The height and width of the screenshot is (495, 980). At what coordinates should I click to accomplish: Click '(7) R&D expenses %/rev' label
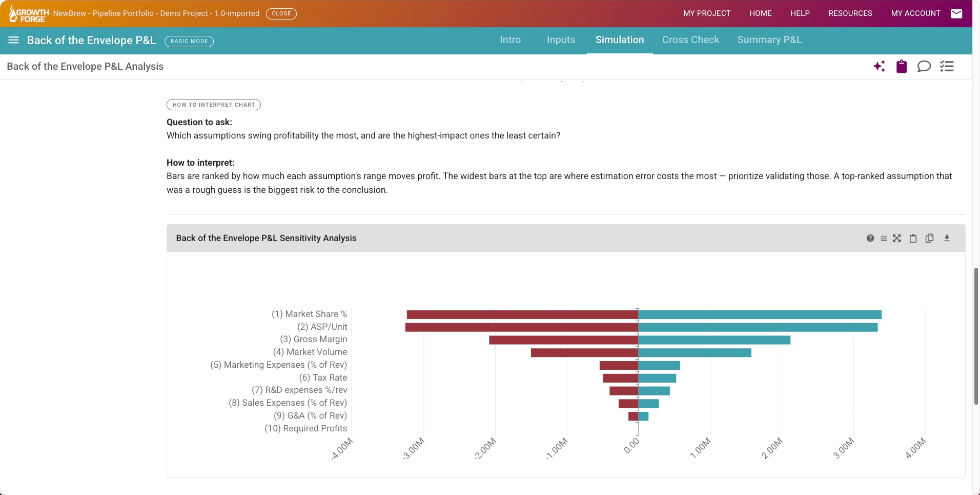(299, 390)
